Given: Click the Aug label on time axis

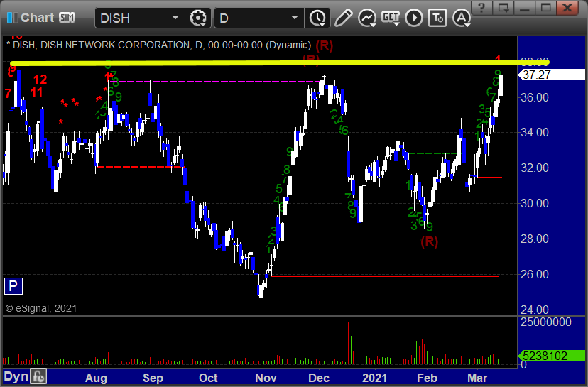Looking at the screenshot, I should coord(96,378).
